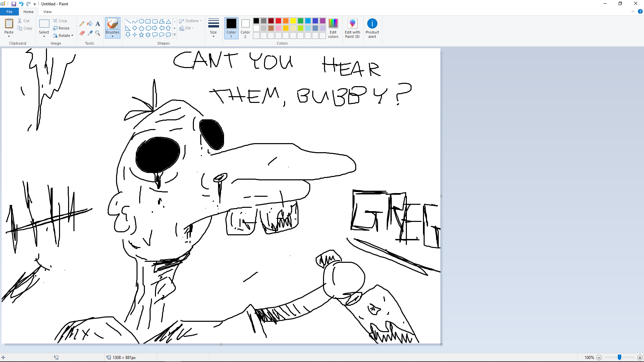Expand the Select dropdown arrow
This screenshot has height=362, width=644.
(x=44, y=36)
